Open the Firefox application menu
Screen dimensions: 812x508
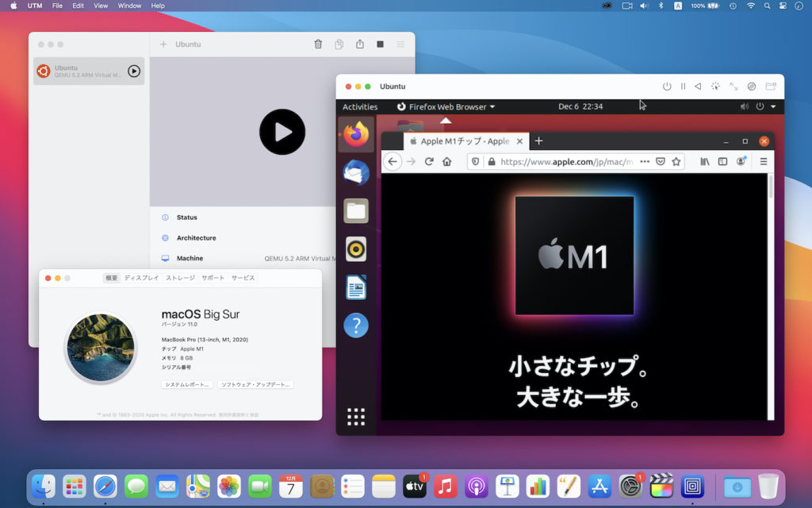[764, 160]
